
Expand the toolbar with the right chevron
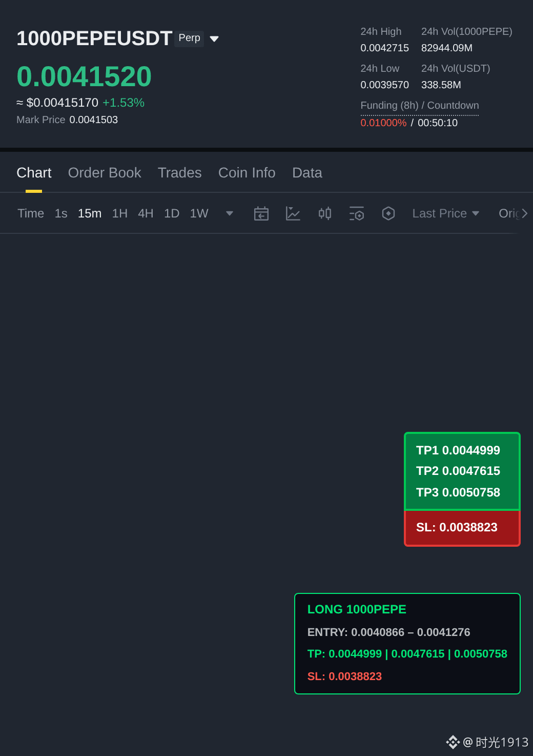click(524, 213)
